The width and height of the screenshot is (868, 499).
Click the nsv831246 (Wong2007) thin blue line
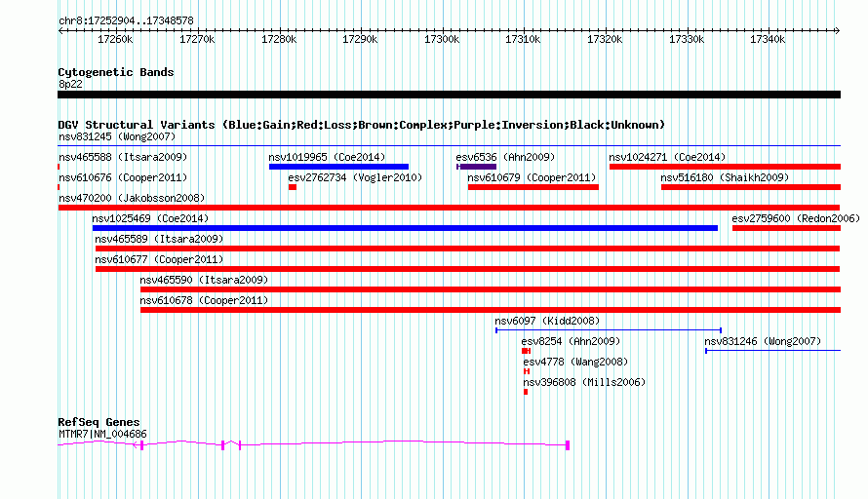(x=772, y=350)
